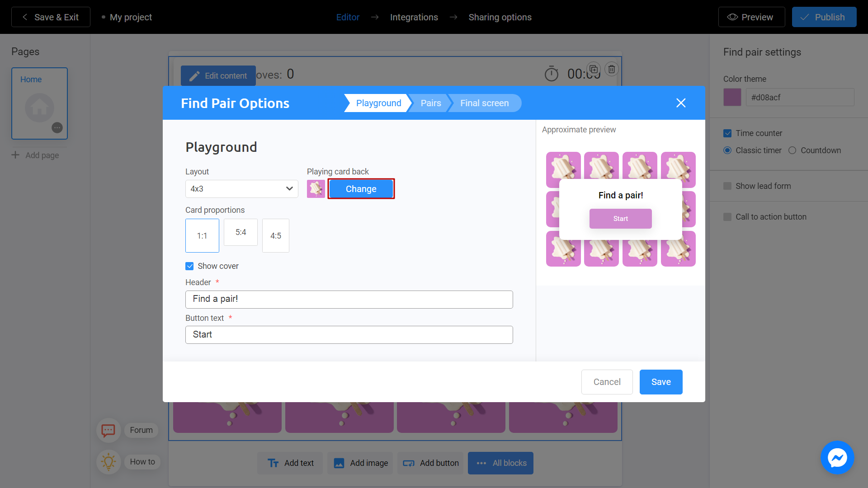This screenshot has height=488, width=868.
Task: Click the chat/forum icon in sidebar
Action: click(x=108, y=430)
